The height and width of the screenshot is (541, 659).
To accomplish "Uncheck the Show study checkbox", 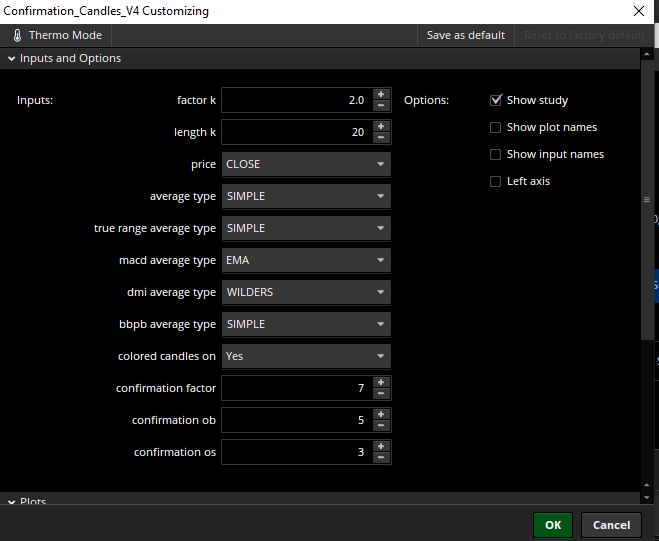I will 496,100.
